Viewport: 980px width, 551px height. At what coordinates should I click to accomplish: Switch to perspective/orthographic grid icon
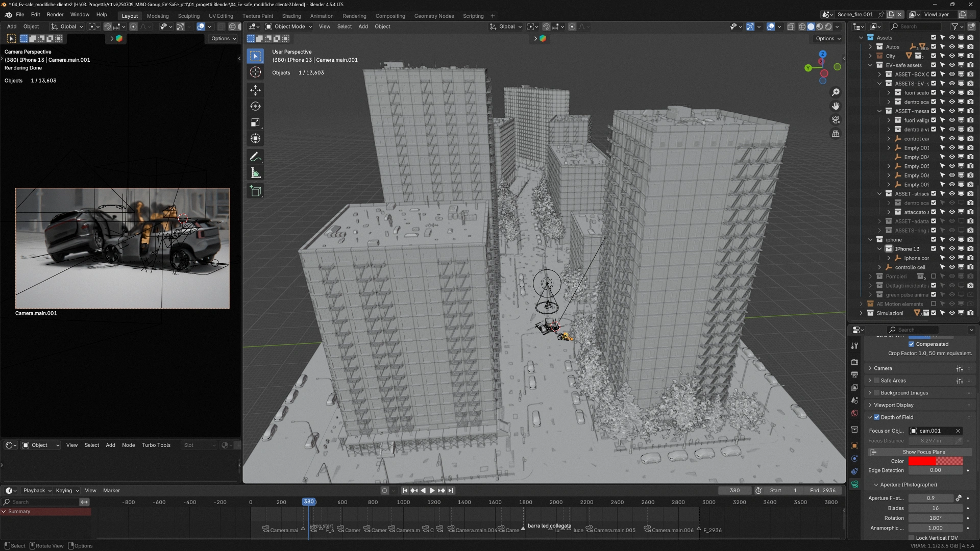(x=836, y=134)
